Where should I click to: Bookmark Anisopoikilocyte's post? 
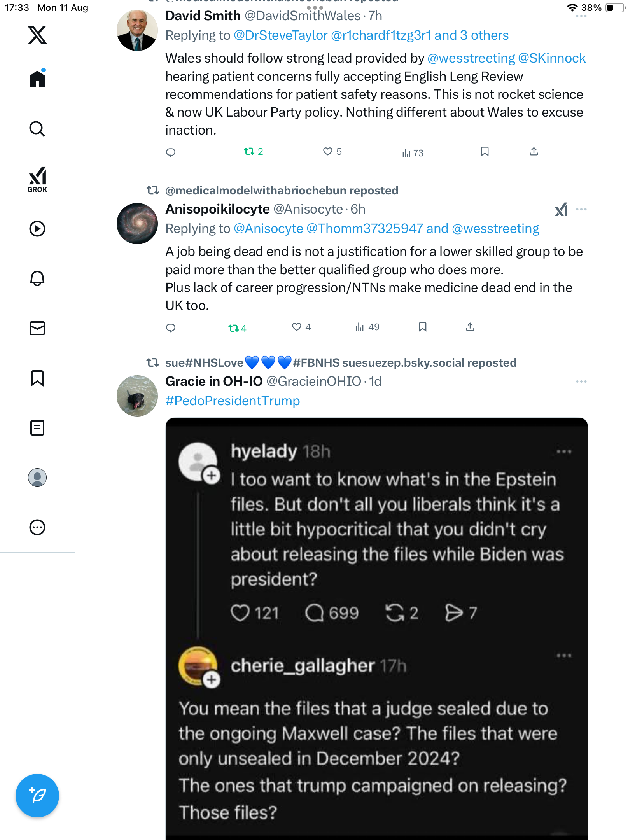[422, 327]
